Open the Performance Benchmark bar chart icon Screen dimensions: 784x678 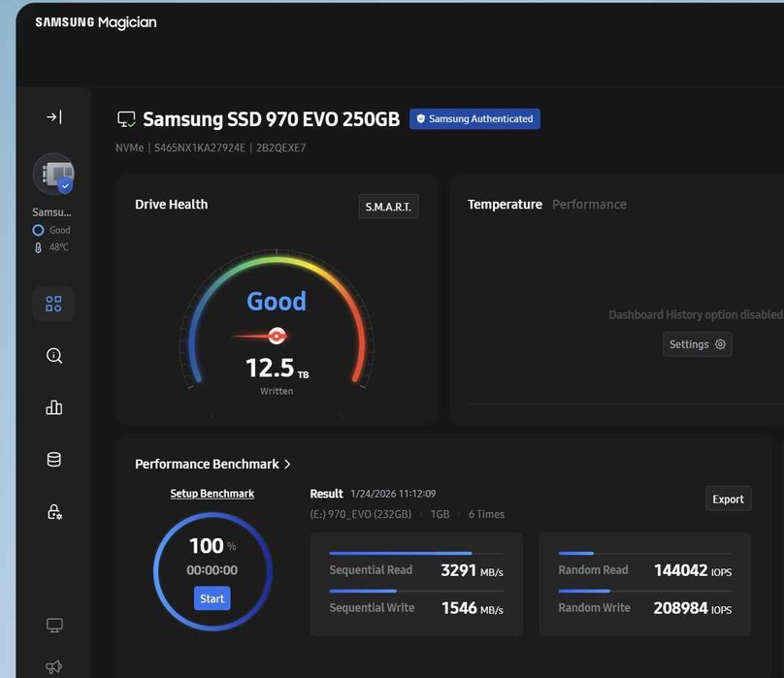[x=54, y=407]
